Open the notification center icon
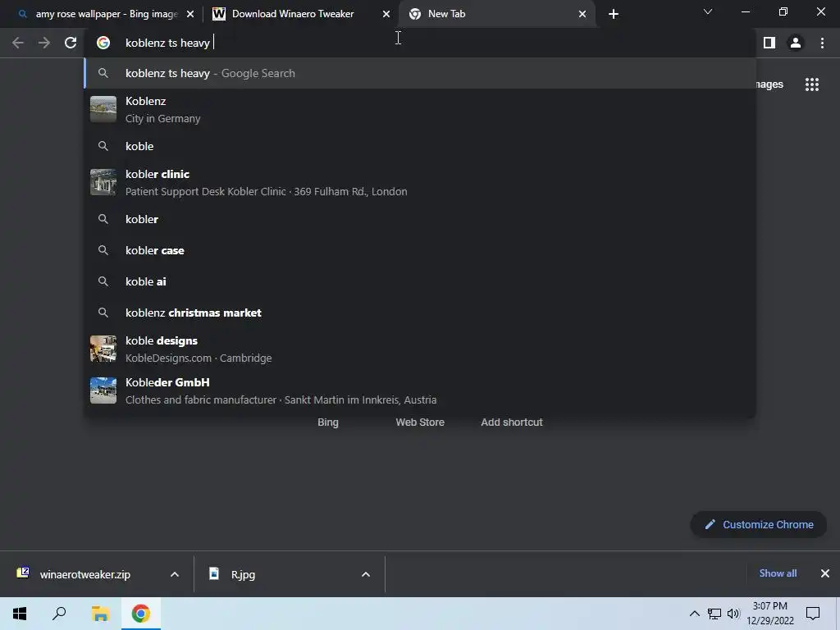Image resolution: width=840 pixels, height=630 pixels. [813, 614]
